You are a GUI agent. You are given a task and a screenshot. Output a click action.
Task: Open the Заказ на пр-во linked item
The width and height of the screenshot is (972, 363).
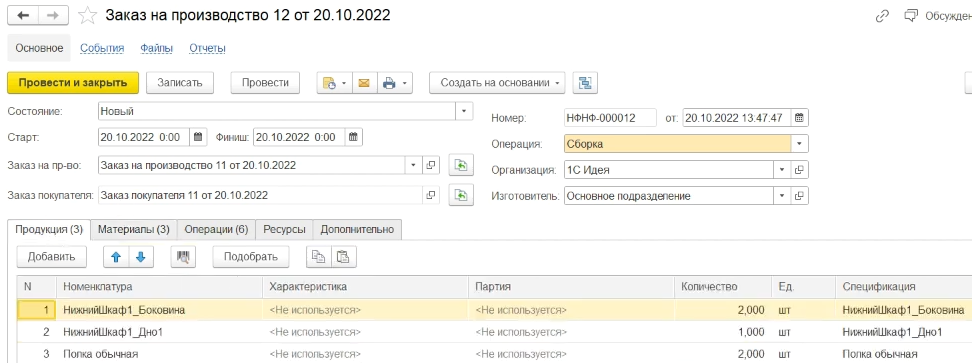tap(431, 165)
